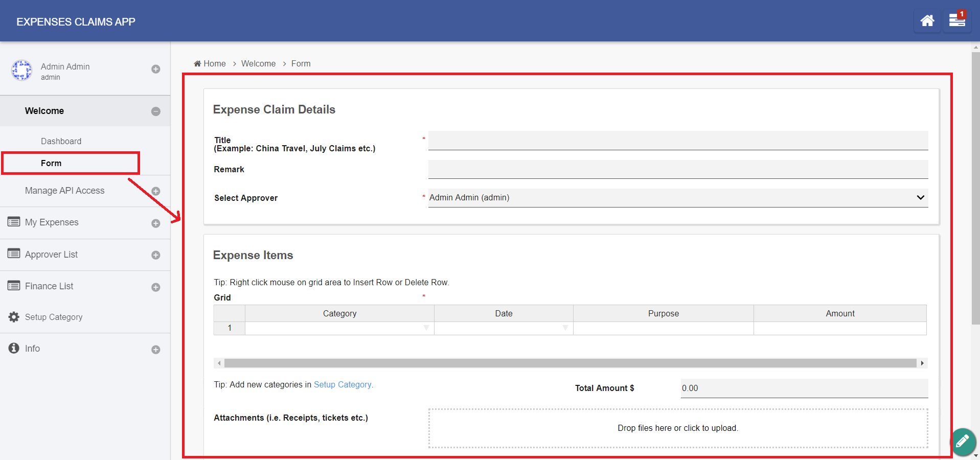
Task: Expand the Approver List section
Action: (x=156, y=255)
